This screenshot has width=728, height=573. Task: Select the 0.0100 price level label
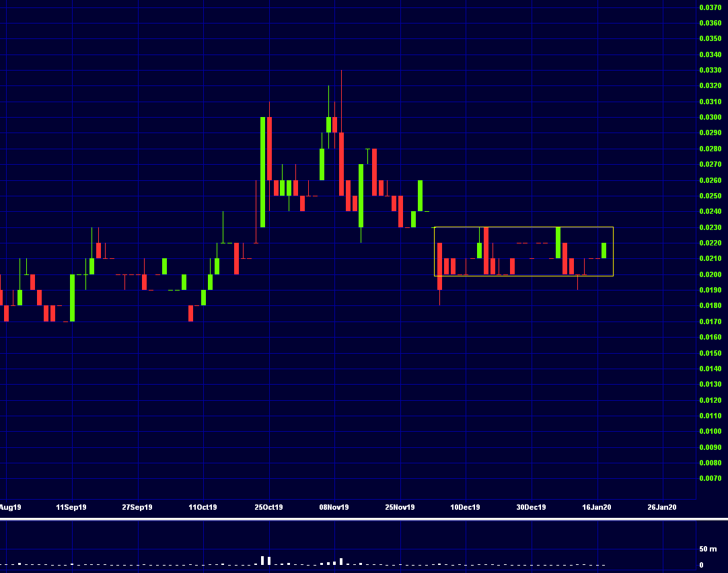point(711,432)
